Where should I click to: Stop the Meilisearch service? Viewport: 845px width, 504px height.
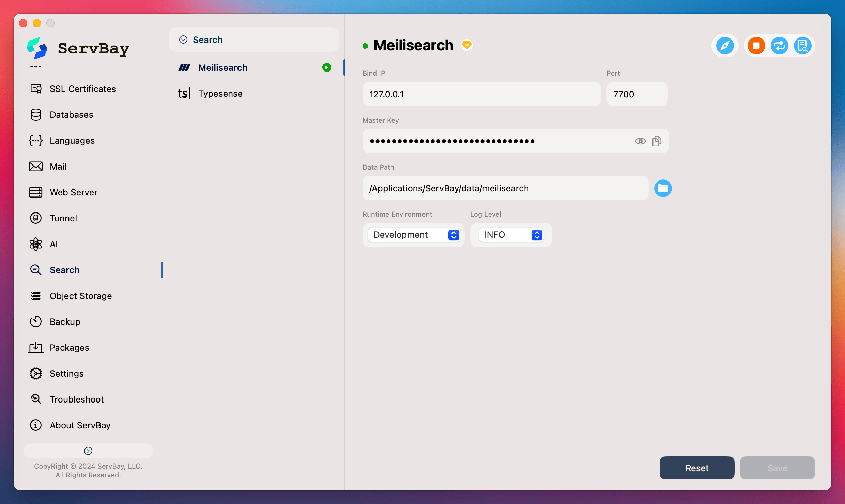pos(756,46)
